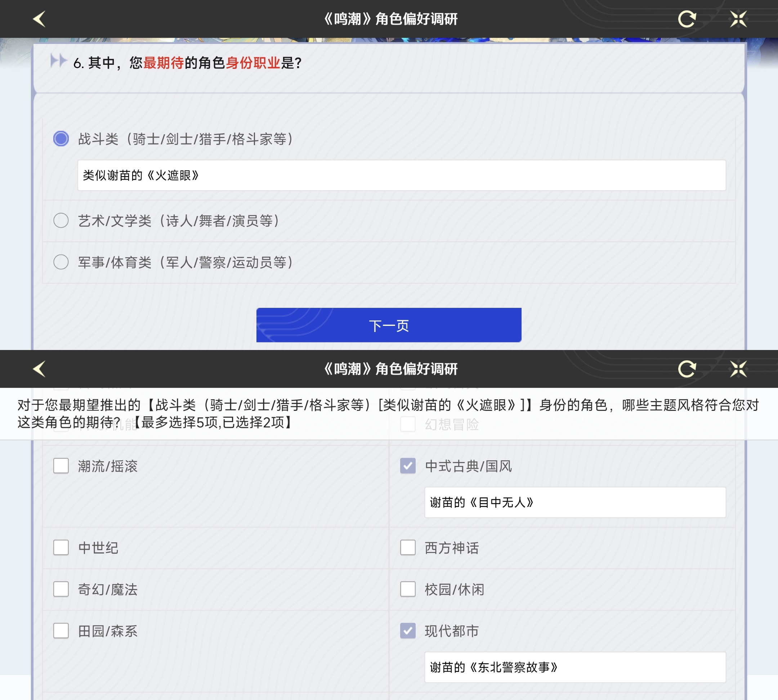
Task: Pick the 军事/体育类 radio option
Action: (61, 262)
